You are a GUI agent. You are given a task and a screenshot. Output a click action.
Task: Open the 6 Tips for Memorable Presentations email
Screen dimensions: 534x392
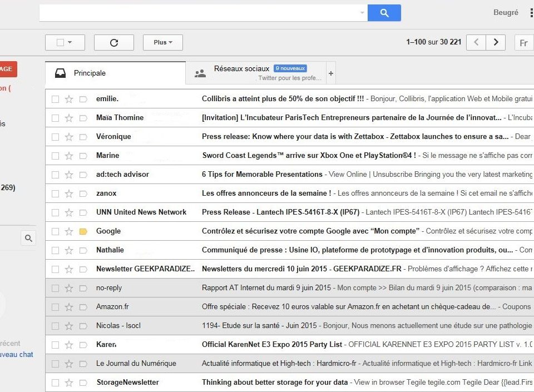point(289,175)
